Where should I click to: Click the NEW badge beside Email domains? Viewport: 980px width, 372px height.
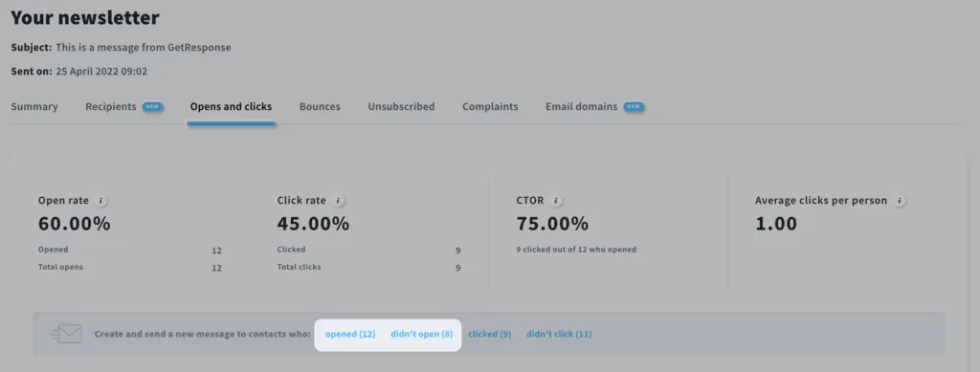pyautogui.click(x=634, y=107)
